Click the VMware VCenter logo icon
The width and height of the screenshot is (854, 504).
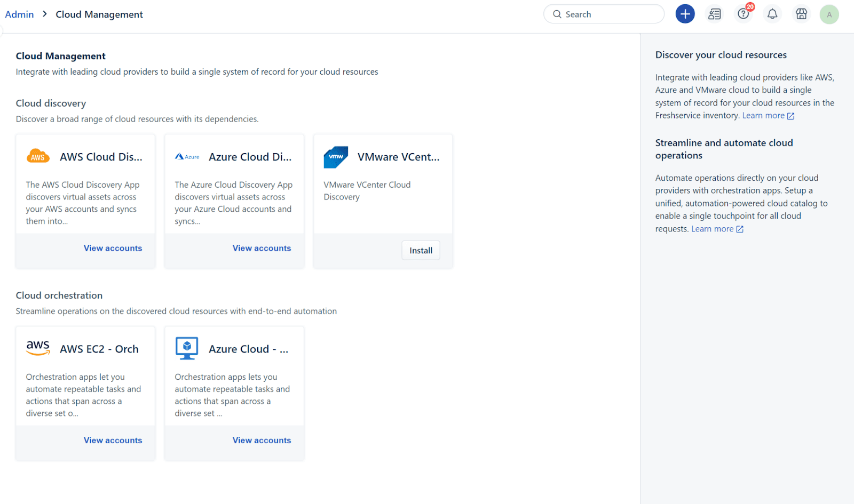tap(336, 157)
